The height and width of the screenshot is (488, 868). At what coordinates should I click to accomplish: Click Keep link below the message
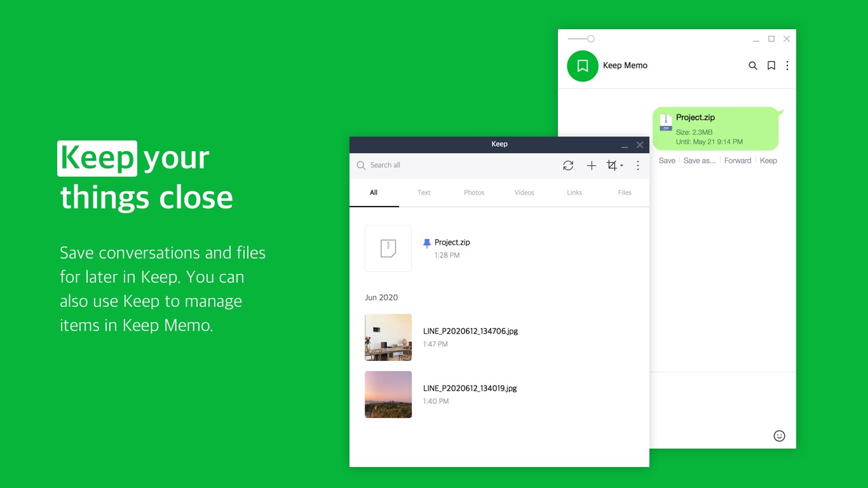768,161
